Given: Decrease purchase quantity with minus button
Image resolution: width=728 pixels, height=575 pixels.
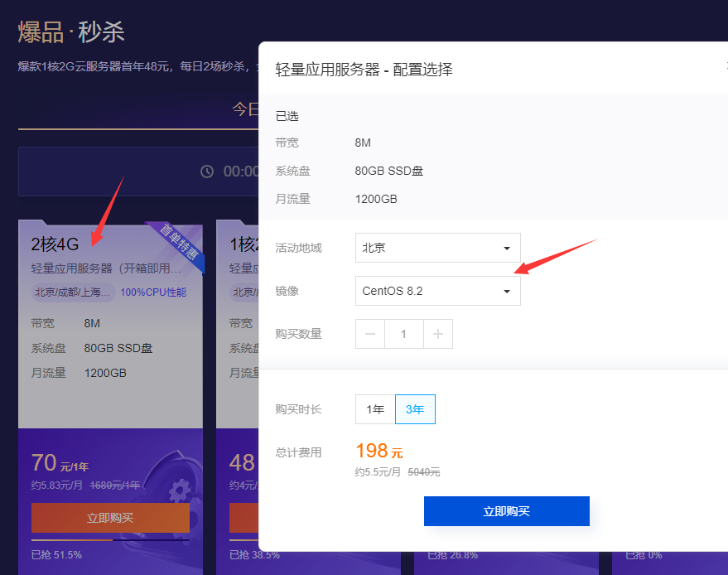Looking at the screenshot, I should click(370, 334).
